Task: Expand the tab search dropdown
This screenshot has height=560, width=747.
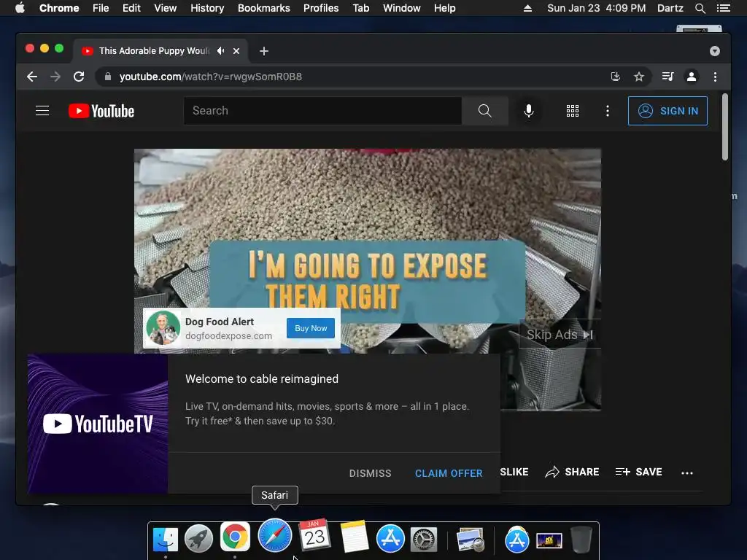Action: tap(715, 51)
